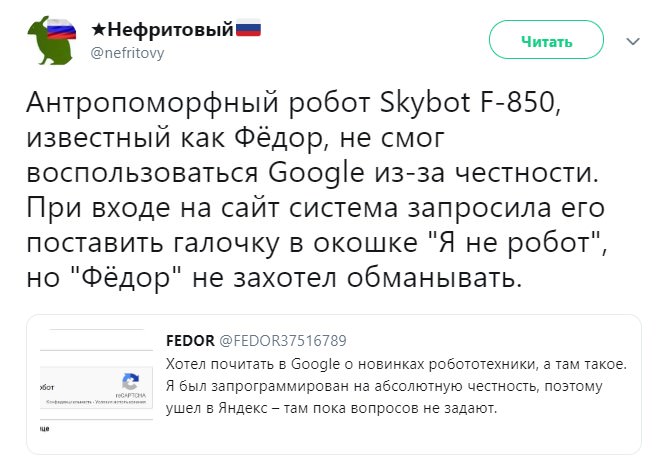Click the FEDOR author name in quote
Viewport: 667px width, 465px height.
pyautogui.click(x=185, y=341)
